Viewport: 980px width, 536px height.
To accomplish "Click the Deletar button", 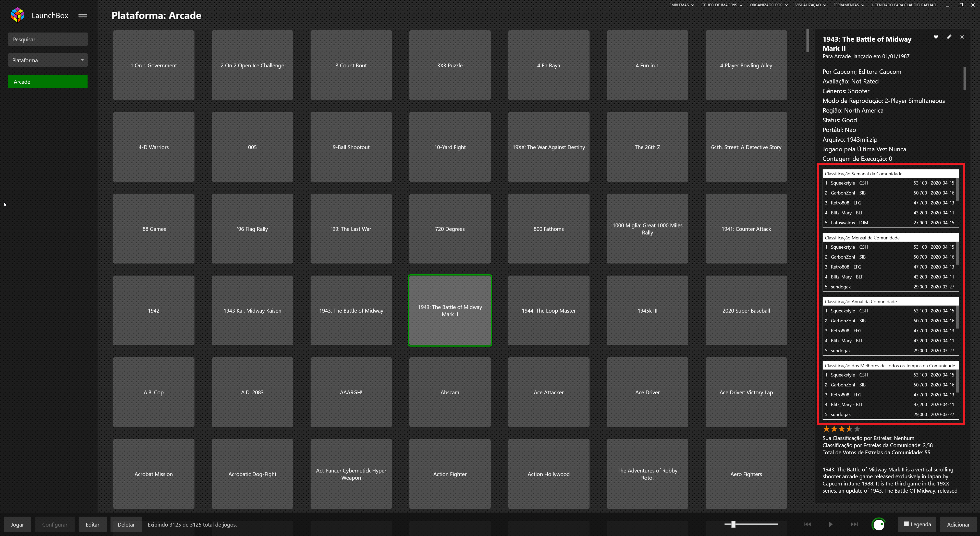I will 126,524.
